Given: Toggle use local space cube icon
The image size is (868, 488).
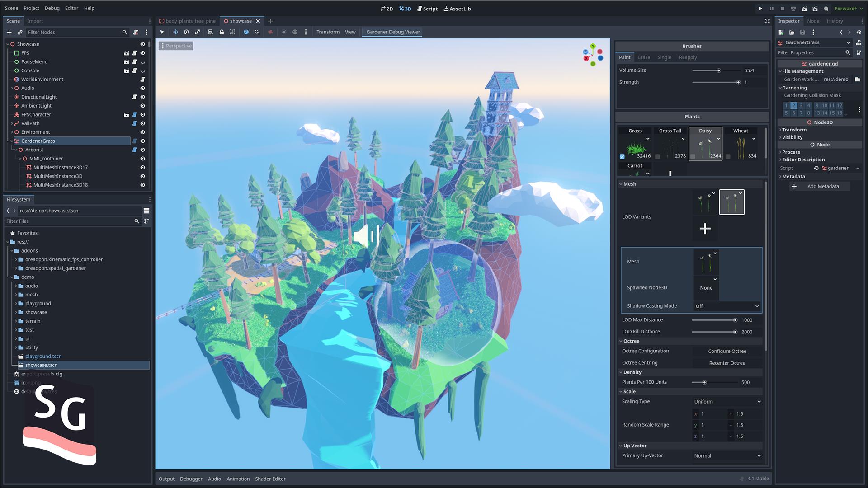Looking at the screenshot, I should 246,32.
